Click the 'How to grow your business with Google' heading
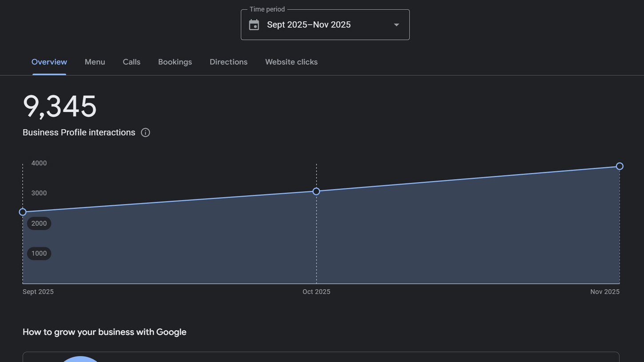644x362 pixels. pyautogui.click(x=104, y=332)
